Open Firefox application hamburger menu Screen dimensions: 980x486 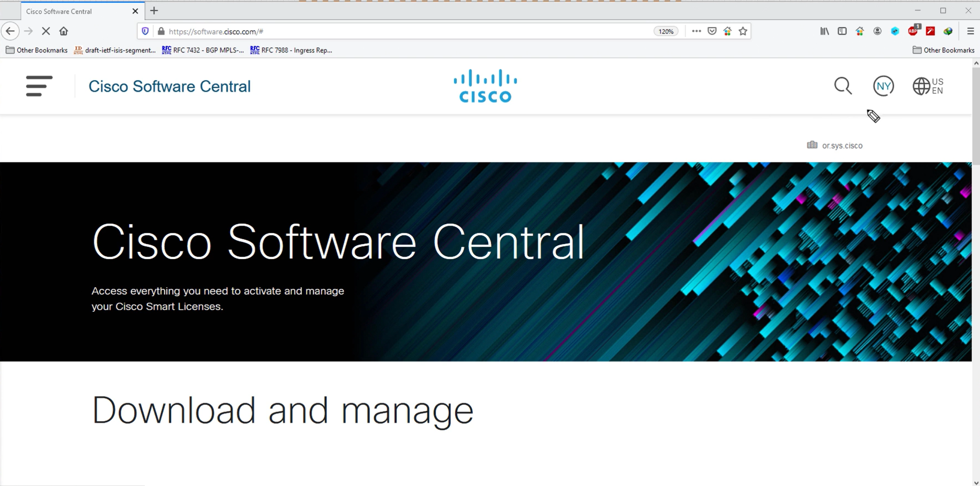(970, 31)
